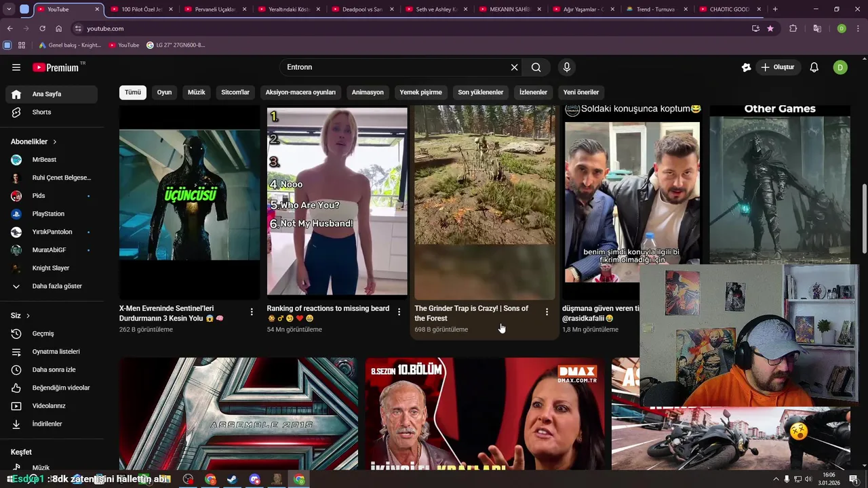
Task: Open the green D account avatar on YouTube
Action: pyautogui.click(x=840, y=67)
